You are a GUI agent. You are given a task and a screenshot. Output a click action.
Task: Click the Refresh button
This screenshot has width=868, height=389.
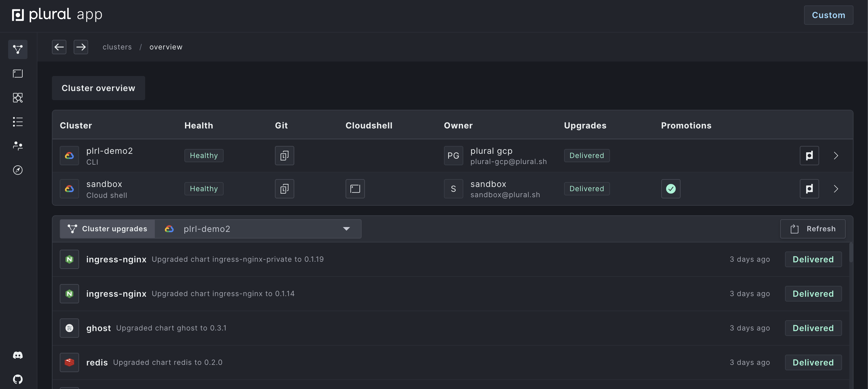click(x=812, y=229)
